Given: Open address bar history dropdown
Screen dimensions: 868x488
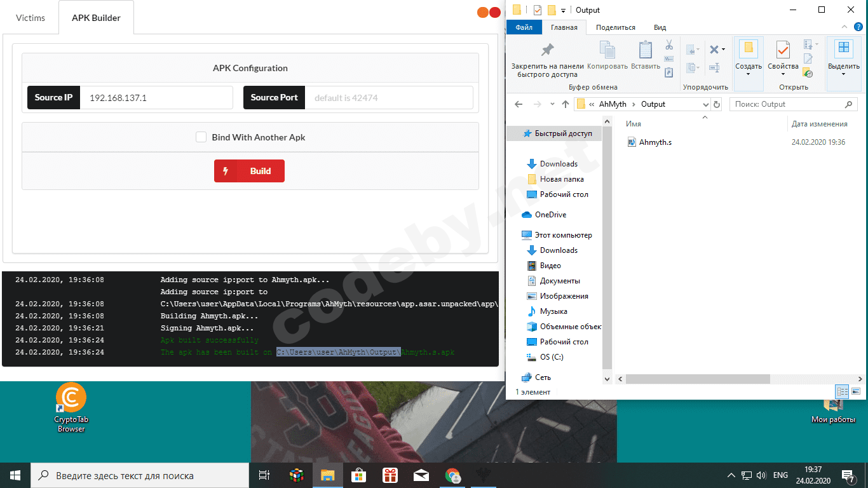Looking at the screenshot, I should click(x=705, y=104).
